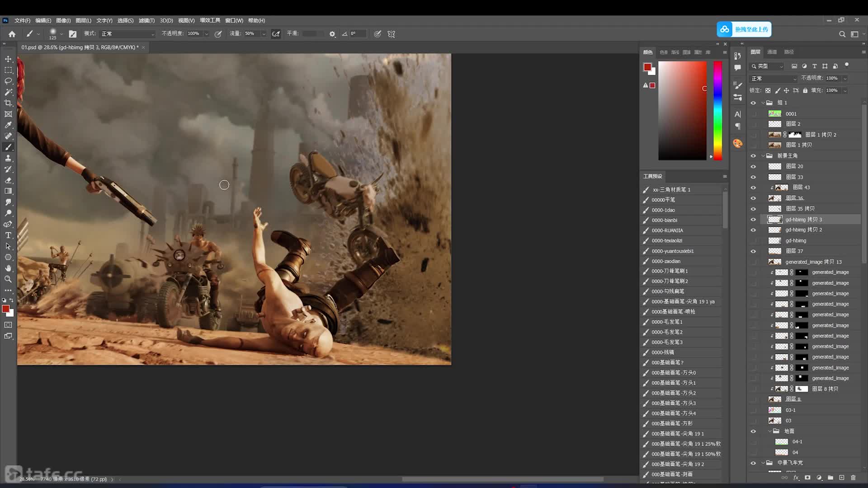Open the 图像(I) menu
868x488 pixels.
[x=63, y=20]
